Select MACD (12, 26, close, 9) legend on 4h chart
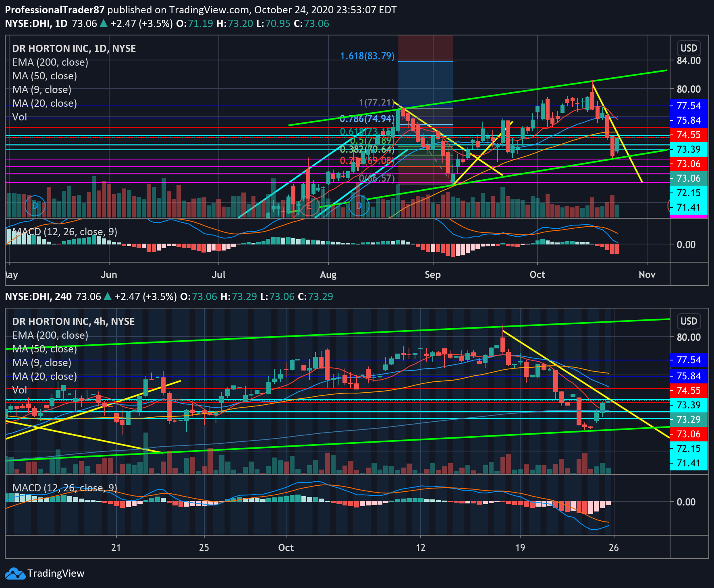 click(x=65, y=488)
